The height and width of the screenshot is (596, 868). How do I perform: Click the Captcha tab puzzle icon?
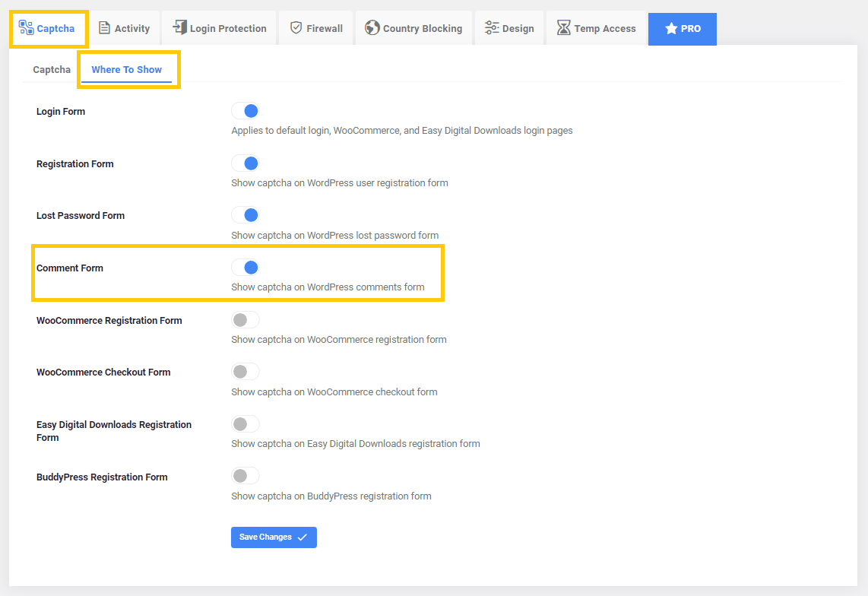[x=26, y=28]
